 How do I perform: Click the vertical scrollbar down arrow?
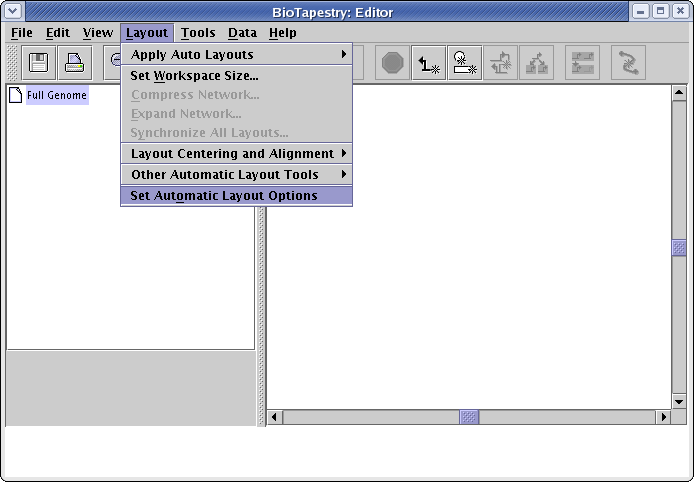point(679,401)
